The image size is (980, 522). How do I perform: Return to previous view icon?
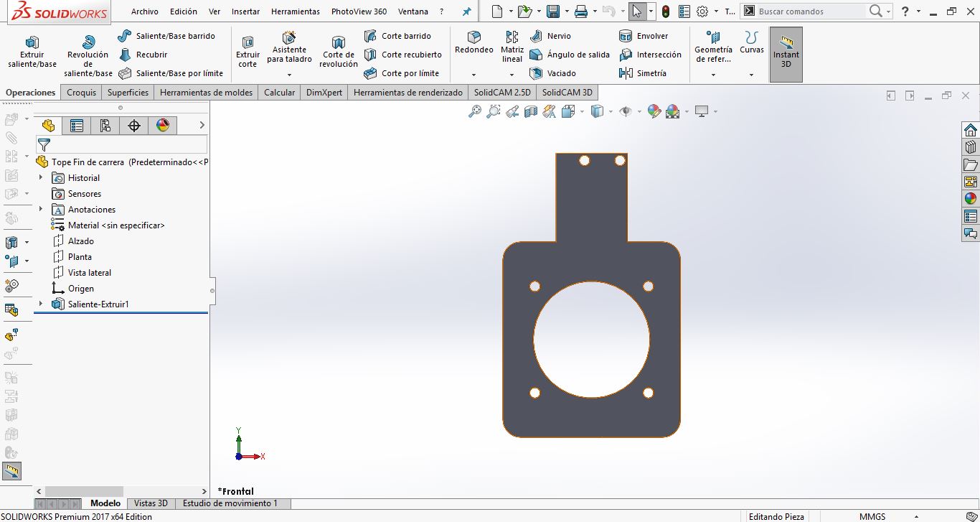(512, 111)
